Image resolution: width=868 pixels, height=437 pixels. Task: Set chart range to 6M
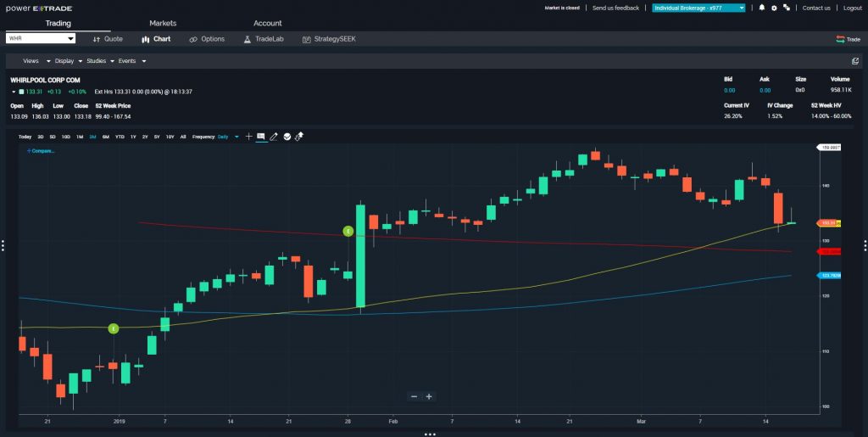106,137
